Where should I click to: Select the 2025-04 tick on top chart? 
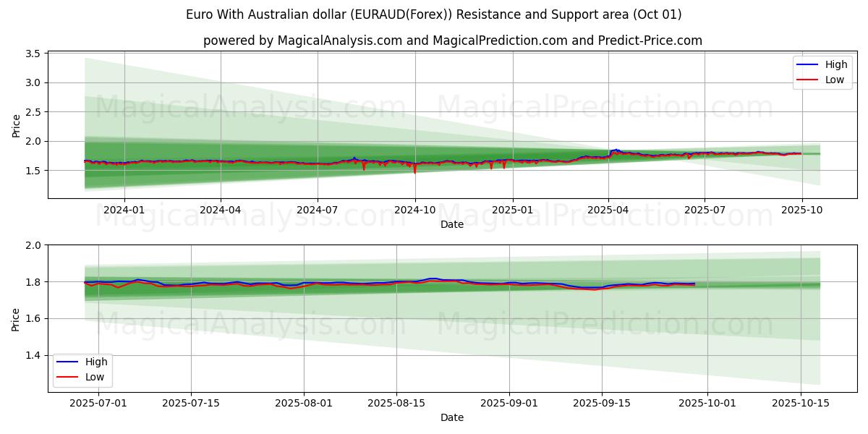tap(608, 210)
